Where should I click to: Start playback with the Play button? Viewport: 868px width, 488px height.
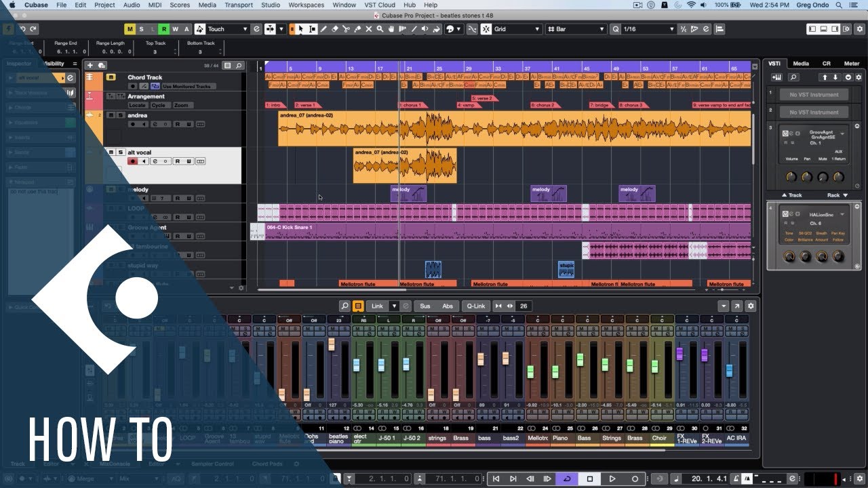point(612,479)
